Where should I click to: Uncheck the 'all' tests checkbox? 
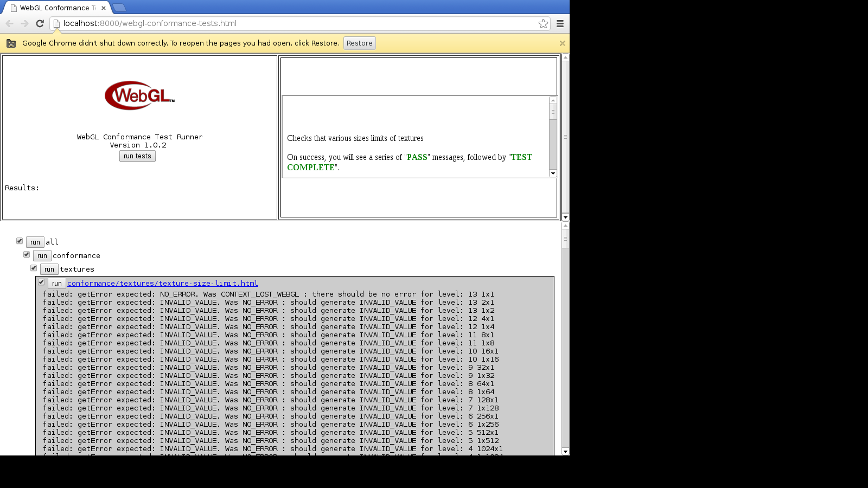[20, 241]
